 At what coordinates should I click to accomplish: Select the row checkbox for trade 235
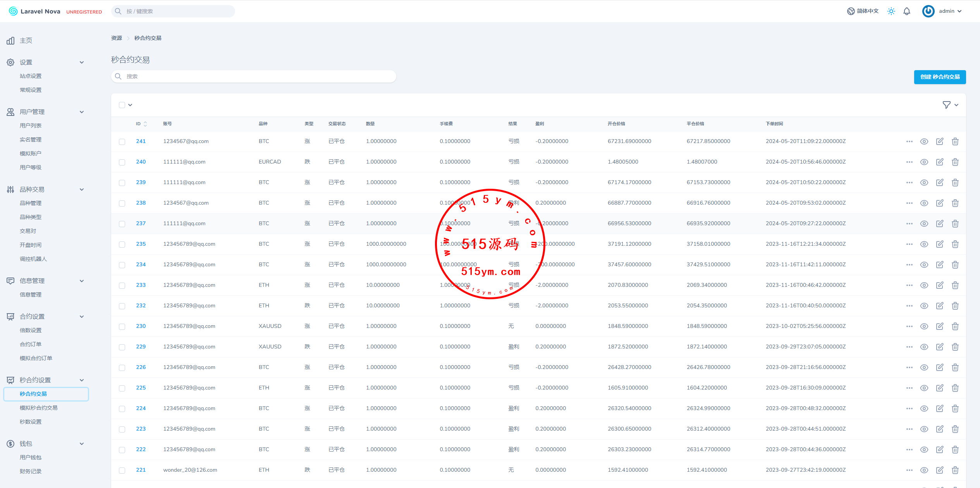coord(122,244)
